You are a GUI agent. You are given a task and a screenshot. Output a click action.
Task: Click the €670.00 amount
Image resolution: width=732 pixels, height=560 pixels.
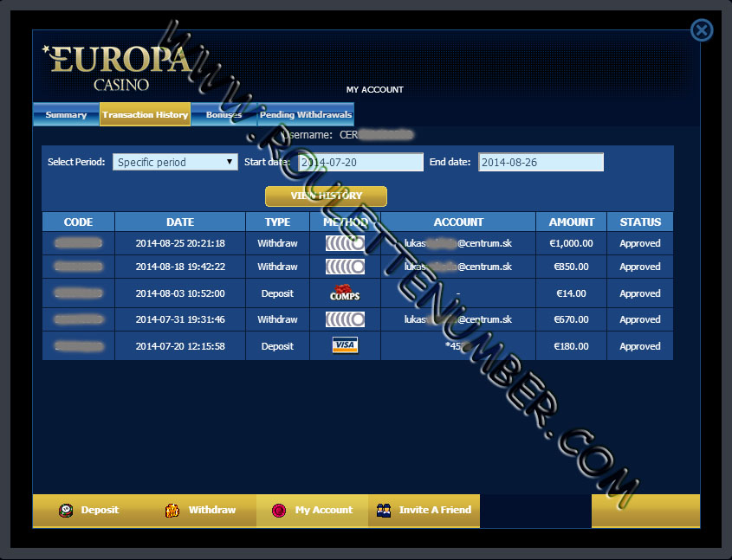point(572,319)
